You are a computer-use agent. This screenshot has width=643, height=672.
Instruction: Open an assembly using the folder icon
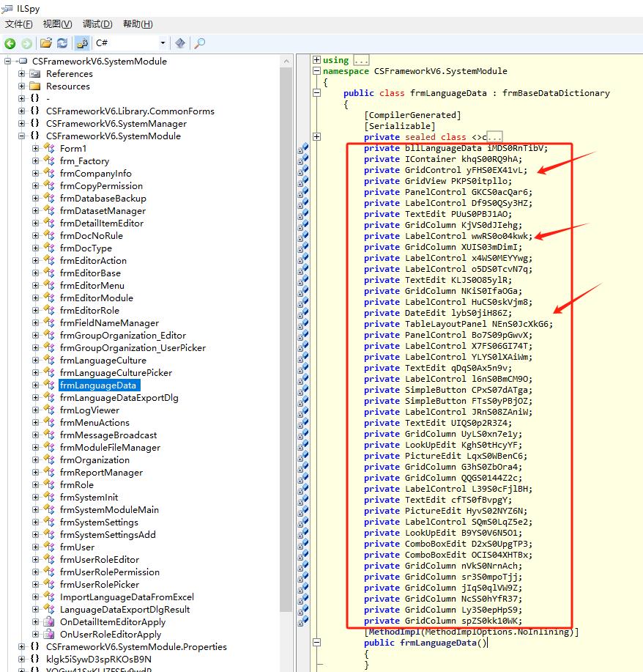click(45, 43)
